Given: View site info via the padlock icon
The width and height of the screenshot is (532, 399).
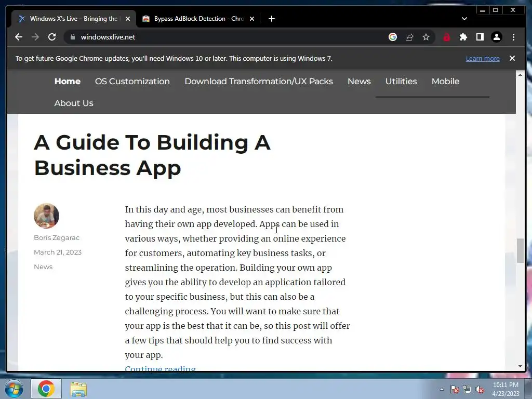Looking at the screenshot, I should [x=72, y=37].
